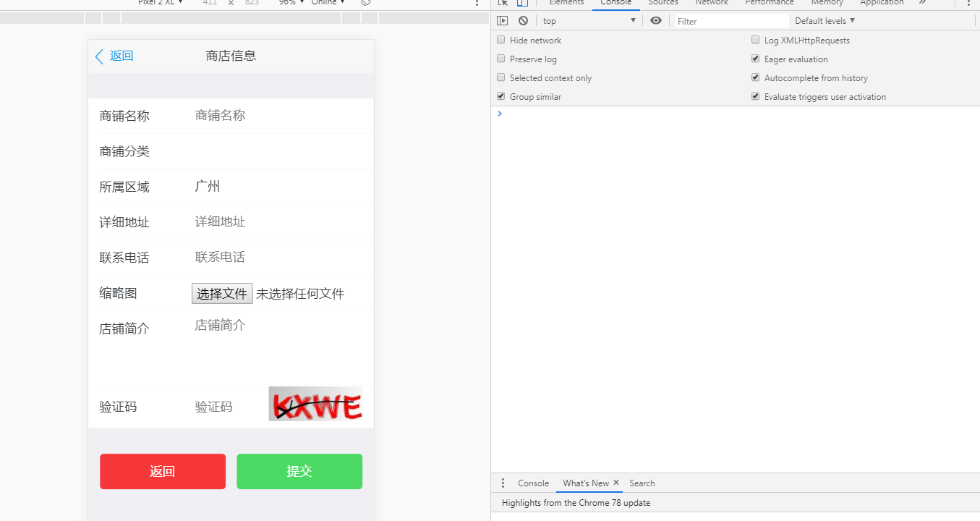Open the Search drawer tab
Image resolution: width=980 pixels, height=521 pixels.
click(x=642, y=483)
